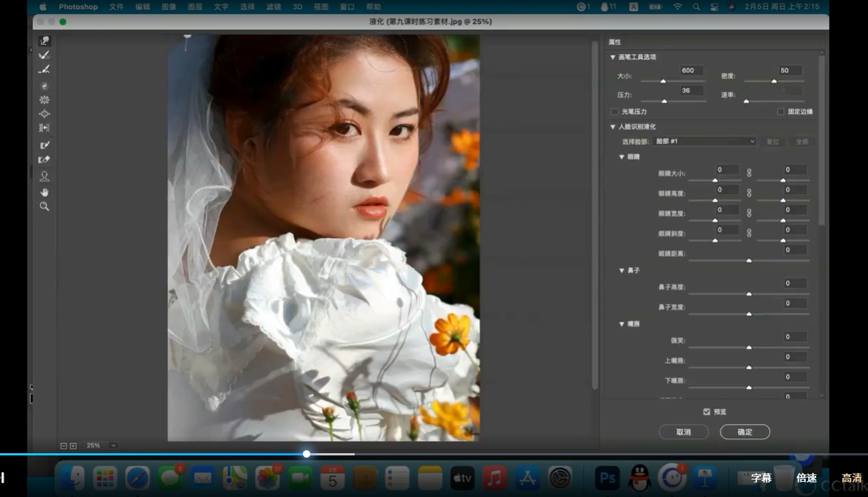Toggle the 预览 preview checkbox
The image size is (868, 497).
click(706, 412)
